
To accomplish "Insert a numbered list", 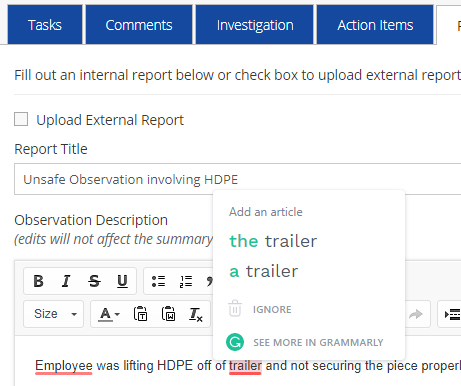I will click(186, 281).
